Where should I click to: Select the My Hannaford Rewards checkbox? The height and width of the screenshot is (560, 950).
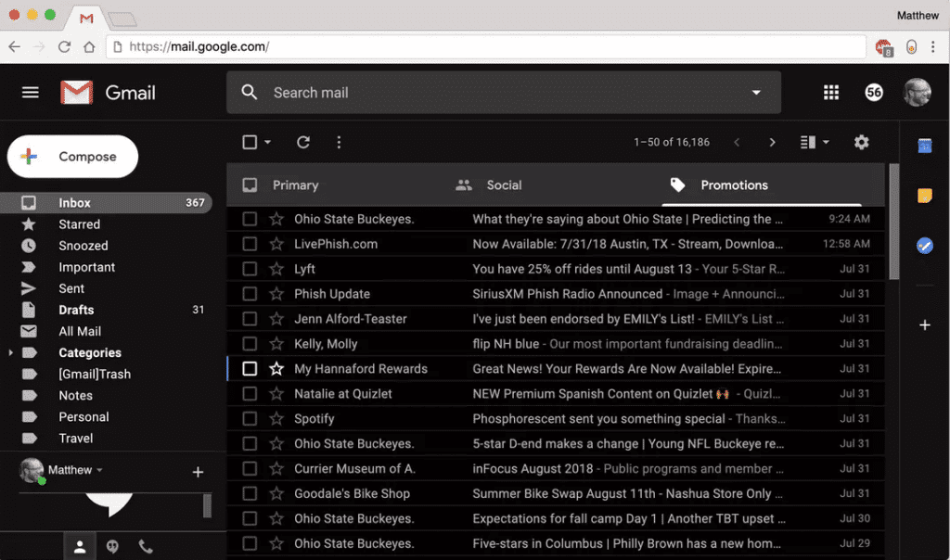[x=250, y=369]
